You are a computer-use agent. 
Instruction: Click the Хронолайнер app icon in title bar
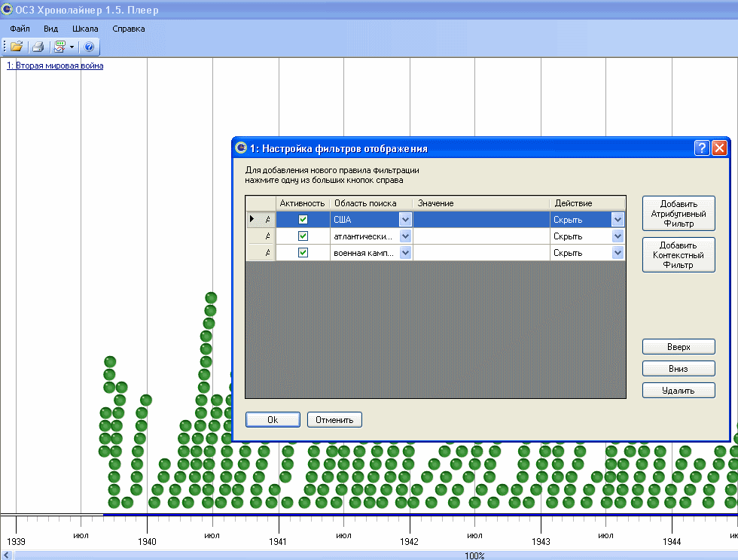pos(7,10)
